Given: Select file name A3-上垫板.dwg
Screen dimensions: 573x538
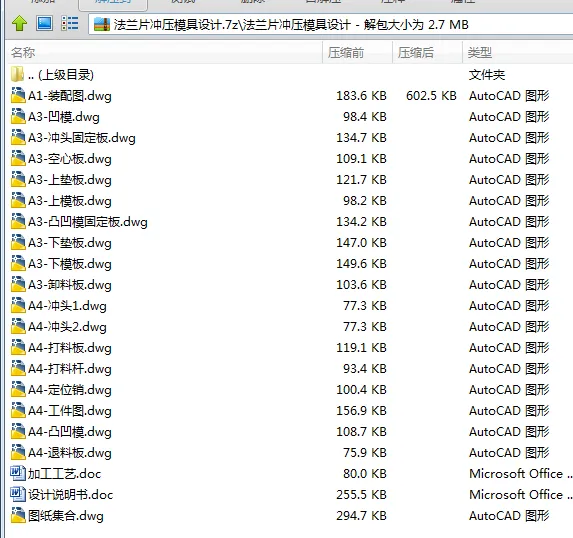Looking at the screenshot, I should pos(70,180).
